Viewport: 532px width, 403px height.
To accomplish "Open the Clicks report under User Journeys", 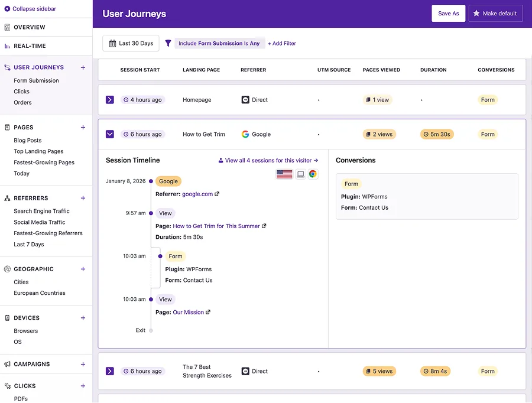I will 21,92.
